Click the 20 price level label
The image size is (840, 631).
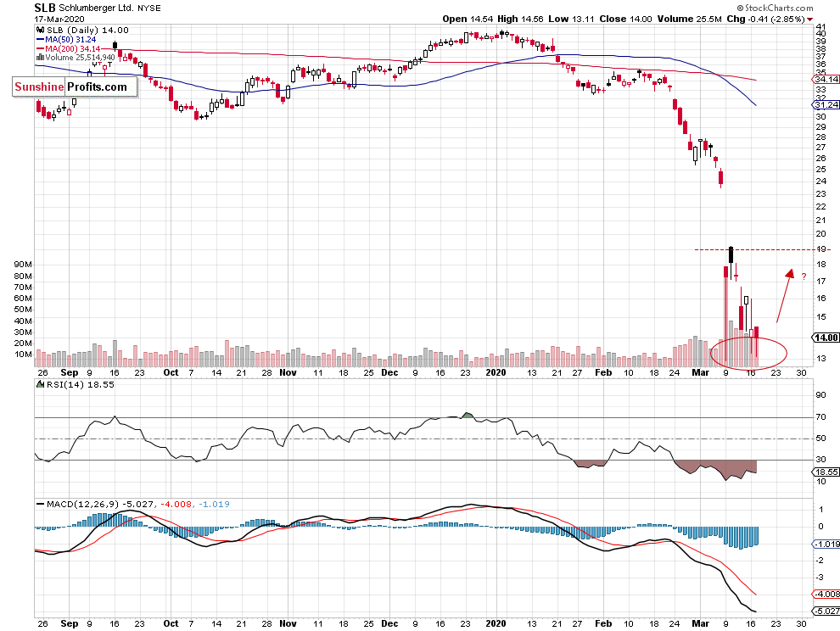tap(820, 234)
